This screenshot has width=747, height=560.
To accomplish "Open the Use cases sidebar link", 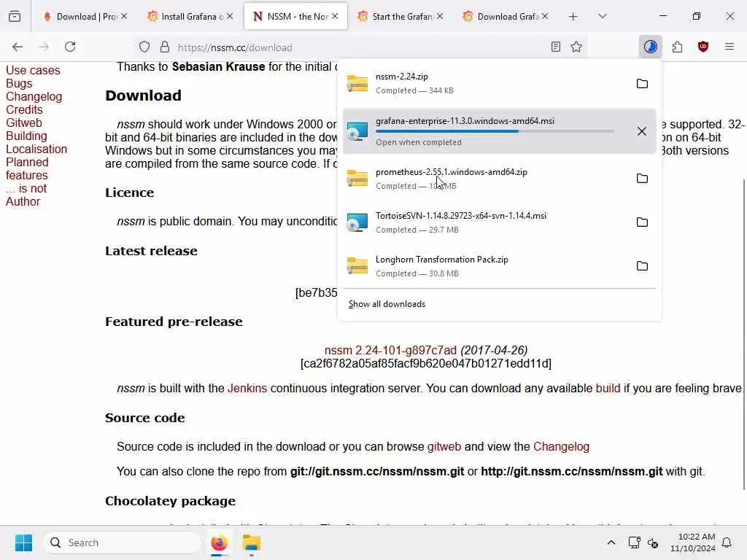I will (x=33, y=71).
